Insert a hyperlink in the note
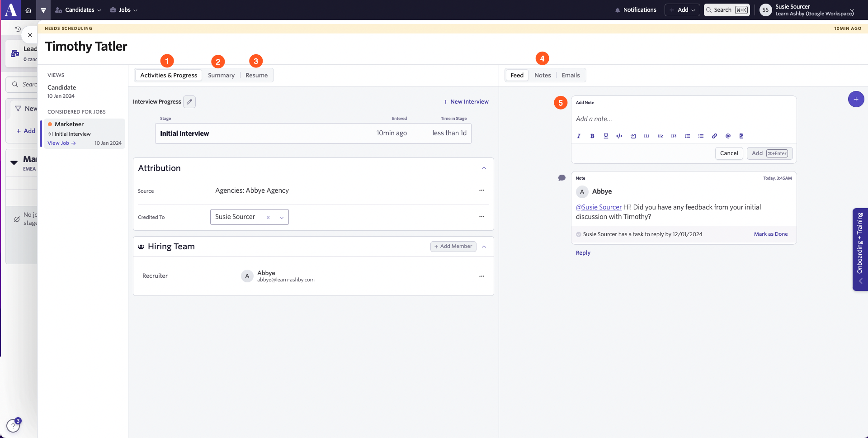Screen dimensions: 868x438 click(714, 136)
